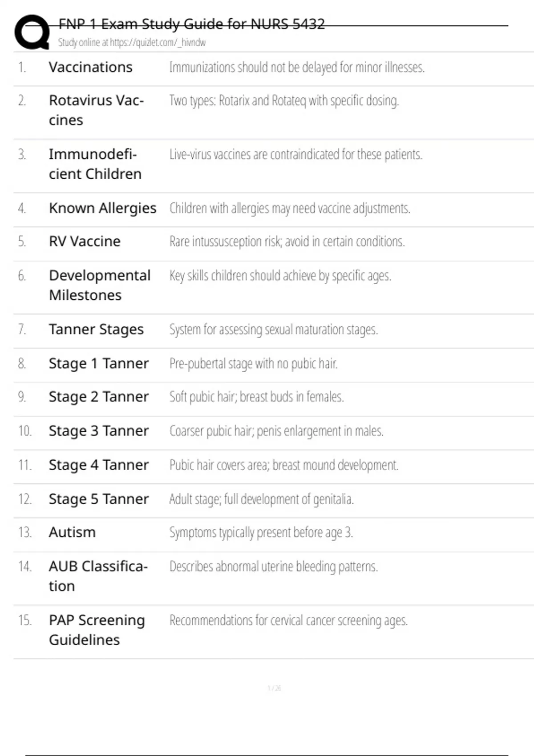Select the Stage 1 Tanner entry
Image resolution: width=534 pixels, height=756 pixels.
99,364
